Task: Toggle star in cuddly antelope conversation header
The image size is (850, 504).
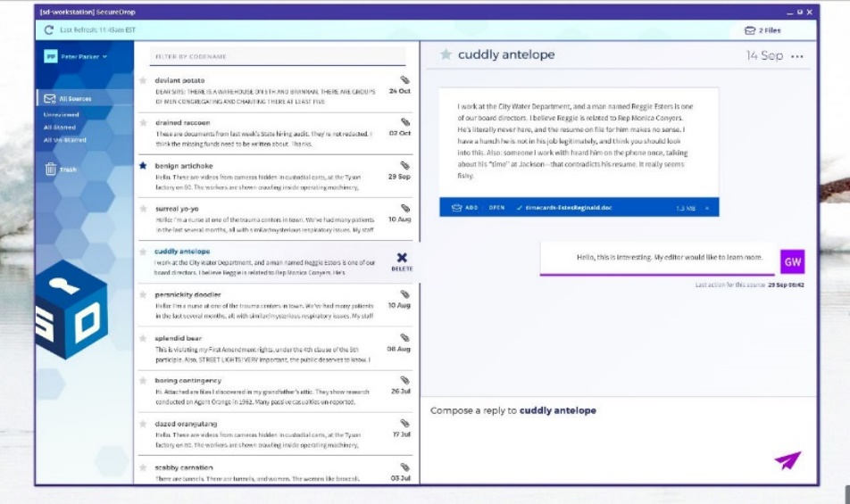Action: (x=446, y=54)
